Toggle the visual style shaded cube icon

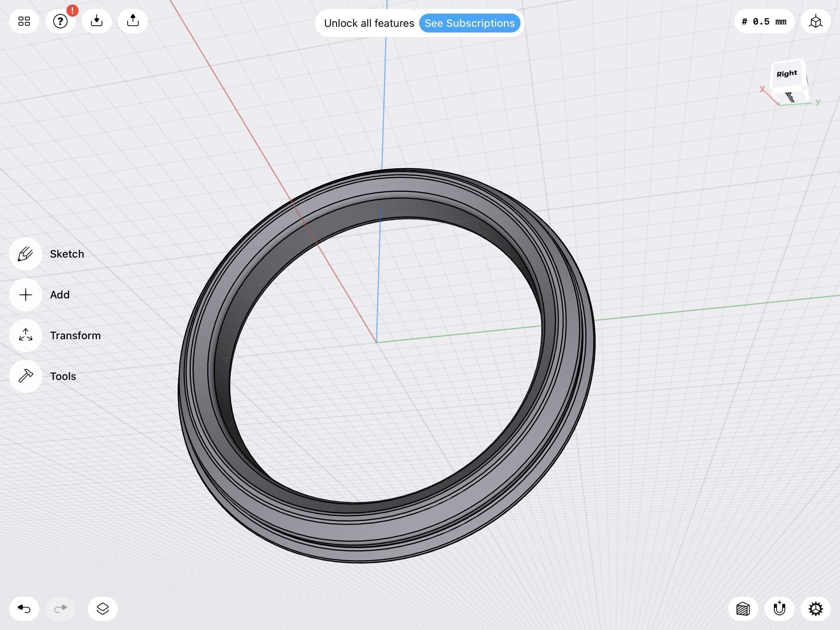(743, 609)
